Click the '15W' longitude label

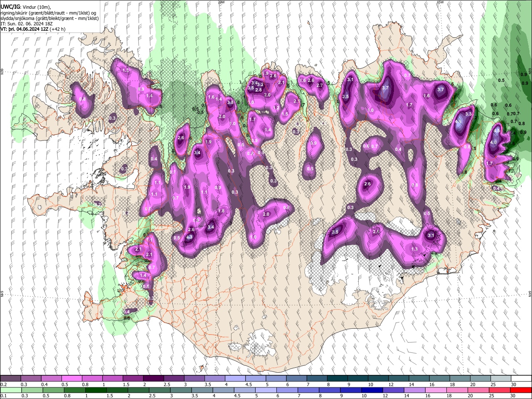click(x=440, y=2)
